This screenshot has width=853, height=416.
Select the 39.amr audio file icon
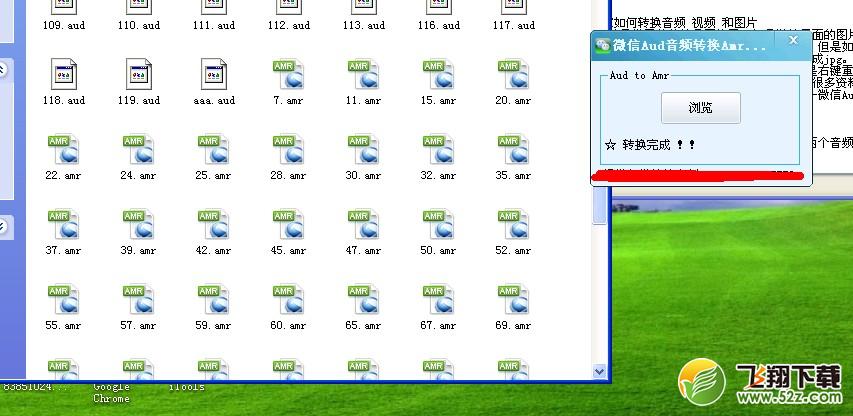(x=138, y=224)
